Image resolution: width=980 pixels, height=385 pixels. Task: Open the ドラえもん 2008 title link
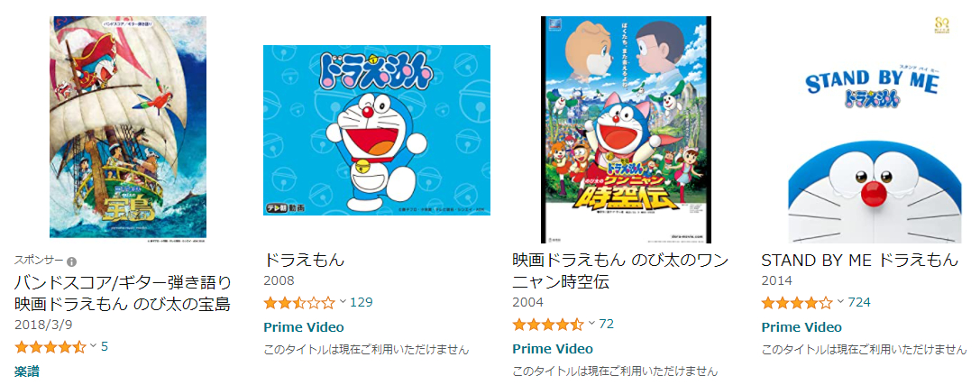304,260
